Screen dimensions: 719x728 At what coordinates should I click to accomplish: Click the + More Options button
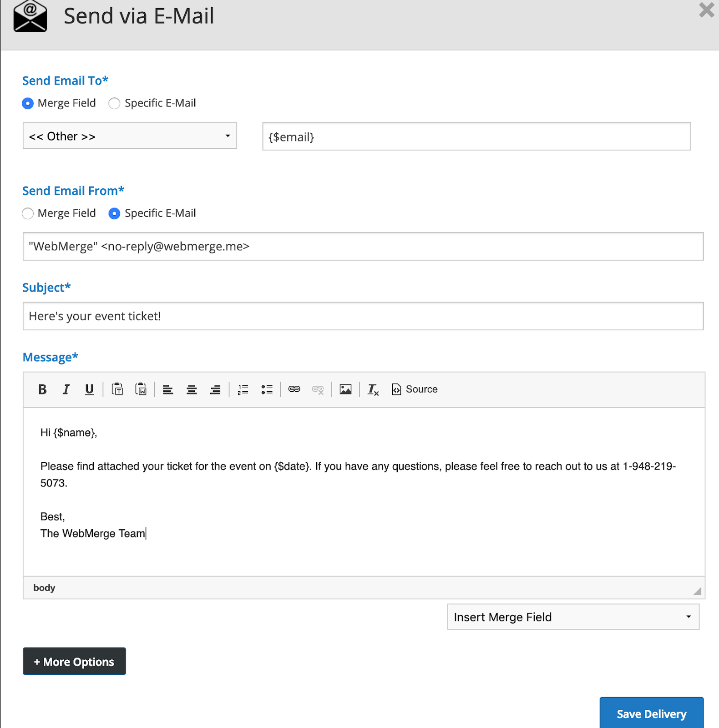(74, 661)
